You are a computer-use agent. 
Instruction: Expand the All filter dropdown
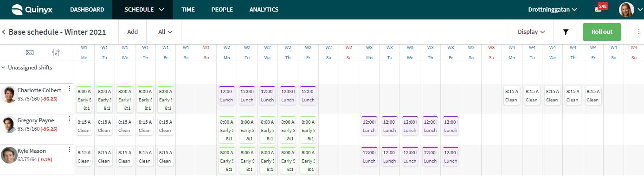(x=165, y=32)
